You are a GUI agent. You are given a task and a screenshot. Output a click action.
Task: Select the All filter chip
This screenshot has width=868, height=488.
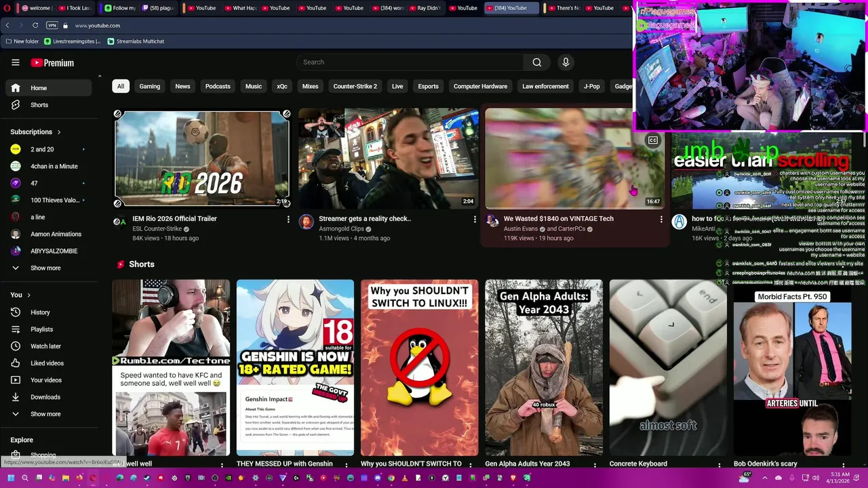pos(121,86)
